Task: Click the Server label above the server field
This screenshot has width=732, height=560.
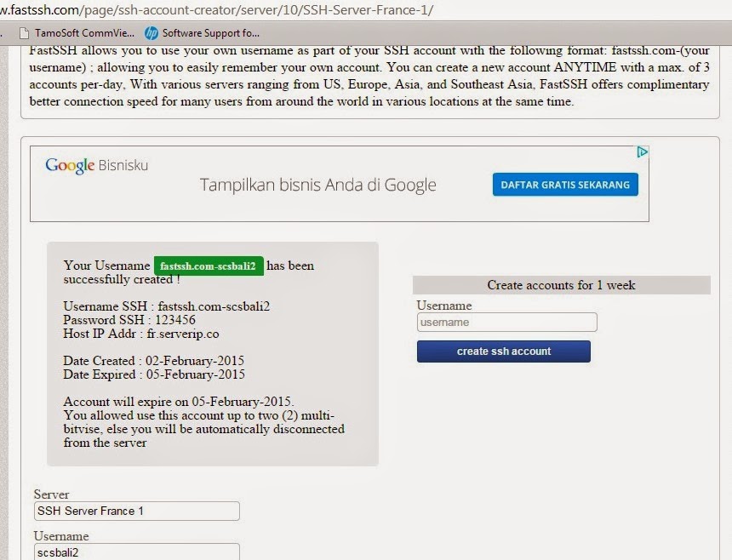Action: point(51,494)
